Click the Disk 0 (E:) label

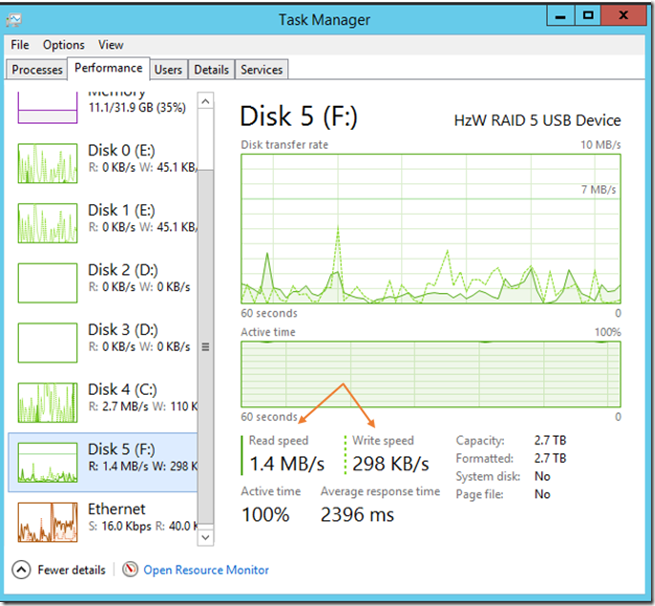point(122,150)
